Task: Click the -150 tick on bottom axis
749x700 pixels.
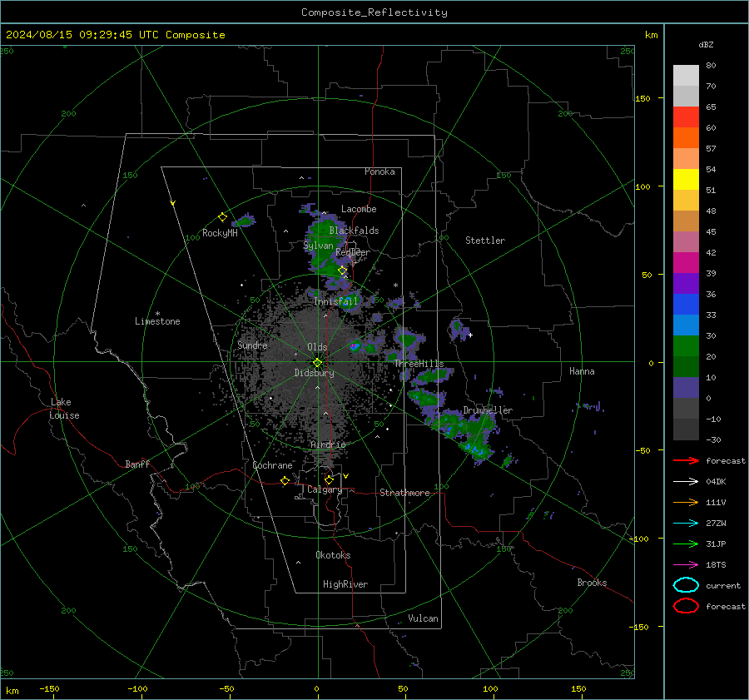Action: pyautogui.click(x=49, y=688)
